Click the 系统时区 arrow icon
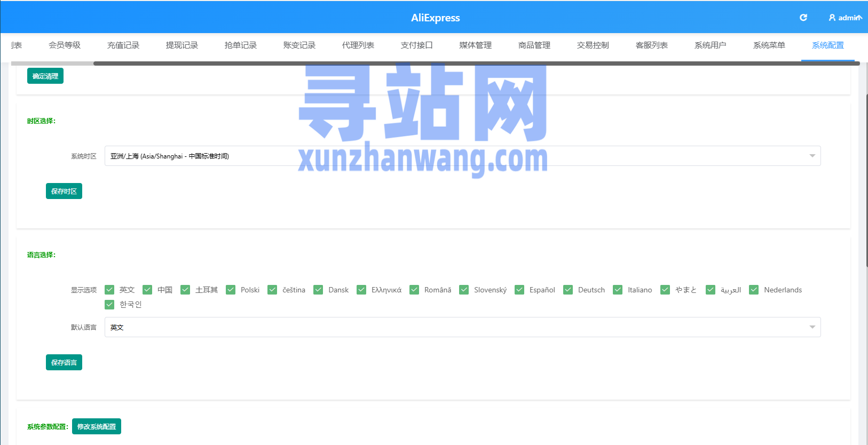Image resolution: width=868 pixels, height=445 pixels. click(812, 156)
